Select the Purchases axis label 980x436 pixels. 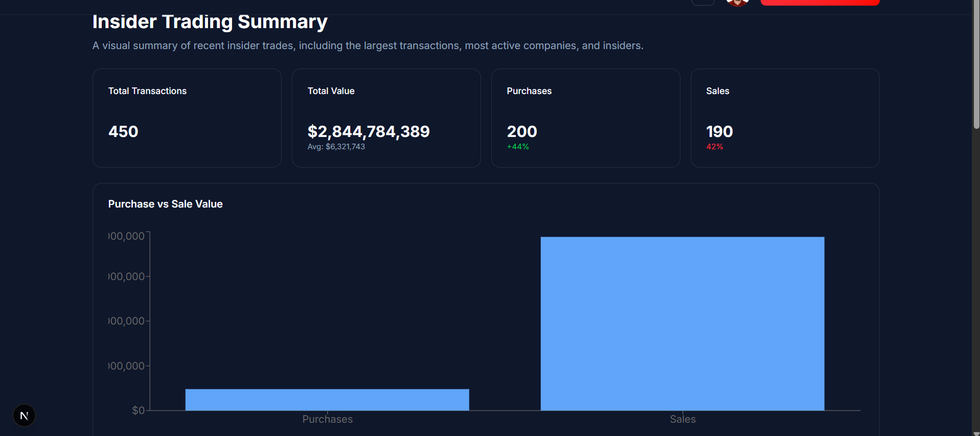tap(327, 419)
